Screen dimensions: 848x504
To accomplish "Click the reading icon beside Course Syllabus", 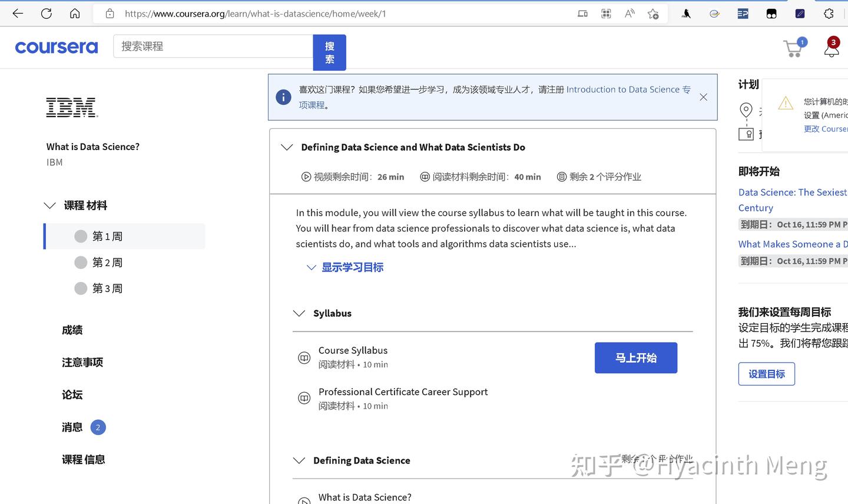I will click(304, 357).
